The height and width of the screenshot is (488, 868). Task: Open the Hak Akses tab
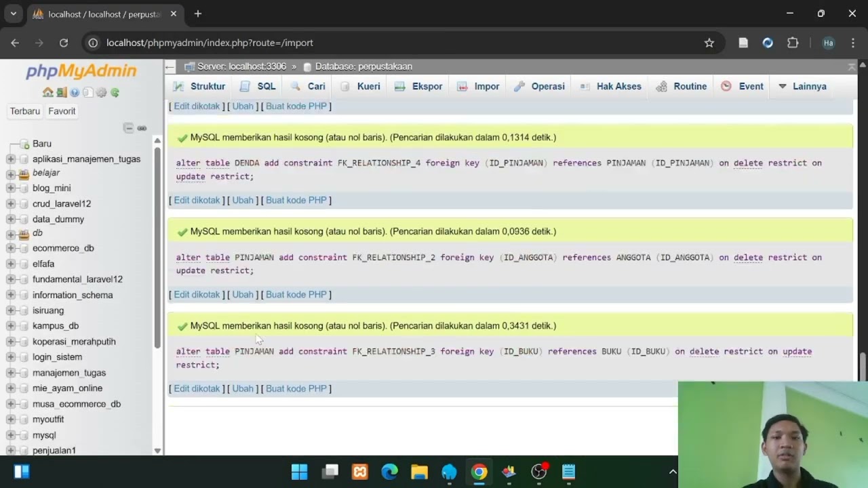coord(610,86)
